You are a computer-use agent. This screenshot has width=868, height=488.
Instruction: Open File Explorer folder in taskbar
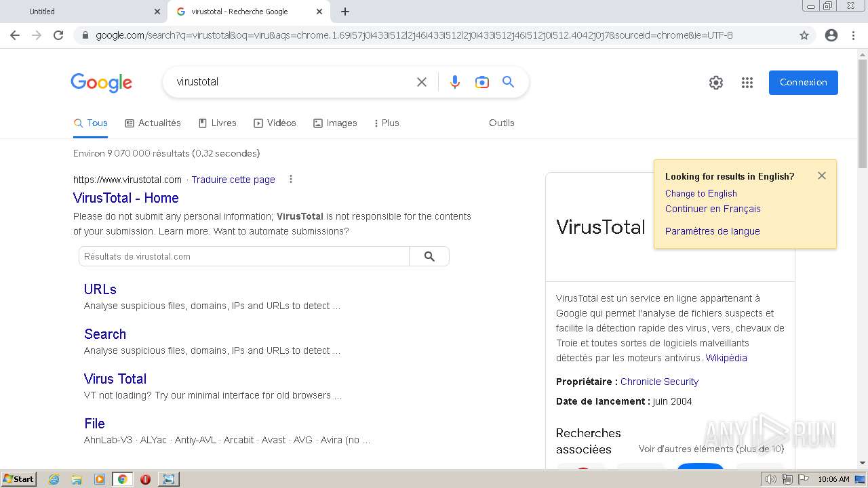click(77, 479)
